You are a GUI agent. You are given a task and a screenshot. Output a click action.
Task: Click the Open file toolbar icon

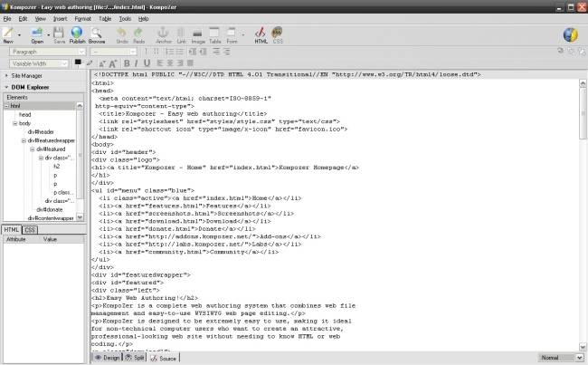(x=37, y=33)
